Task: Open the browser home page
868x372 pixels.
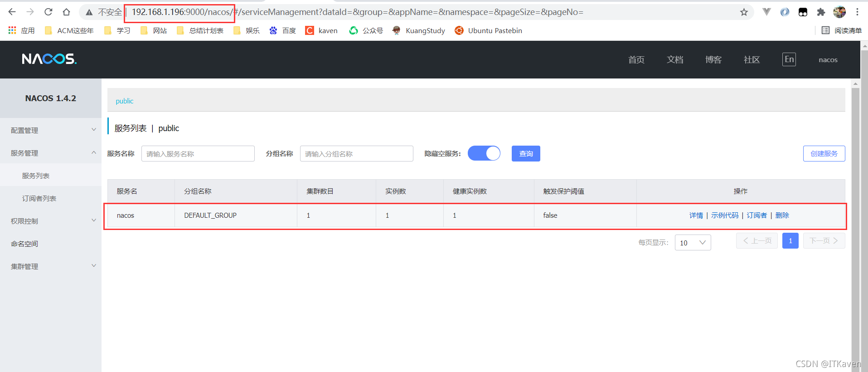Action: tap(67, 12)
